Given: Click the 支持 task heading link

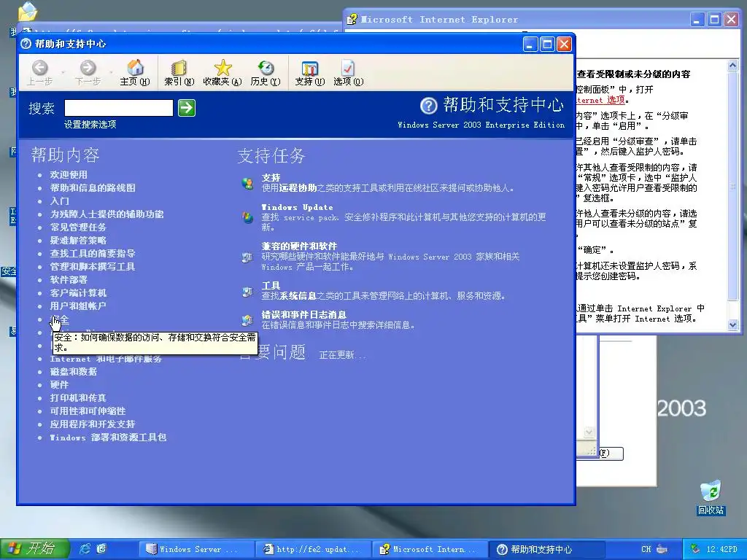Looking at the screenshot, I should [271, 178].
